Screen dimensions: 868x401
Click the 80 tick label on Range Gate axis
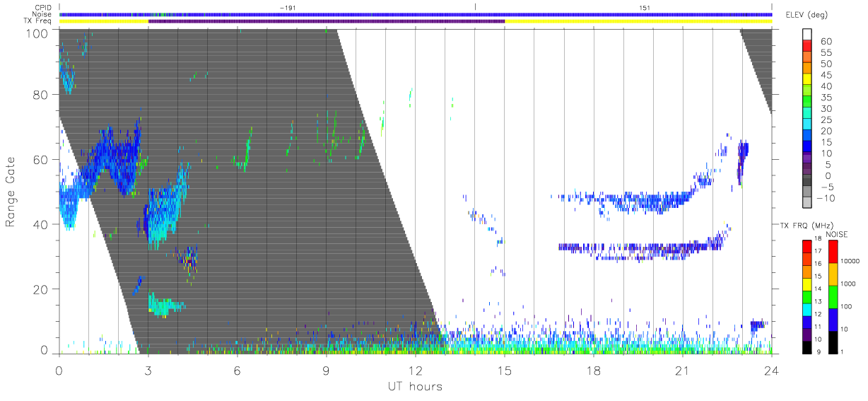pos(41,95)
